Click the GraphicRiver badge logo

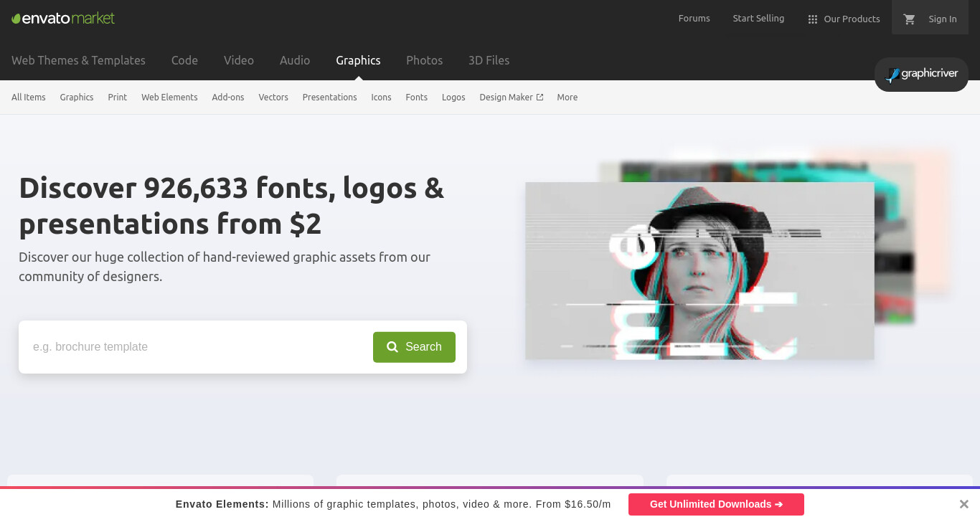point(921,74)
